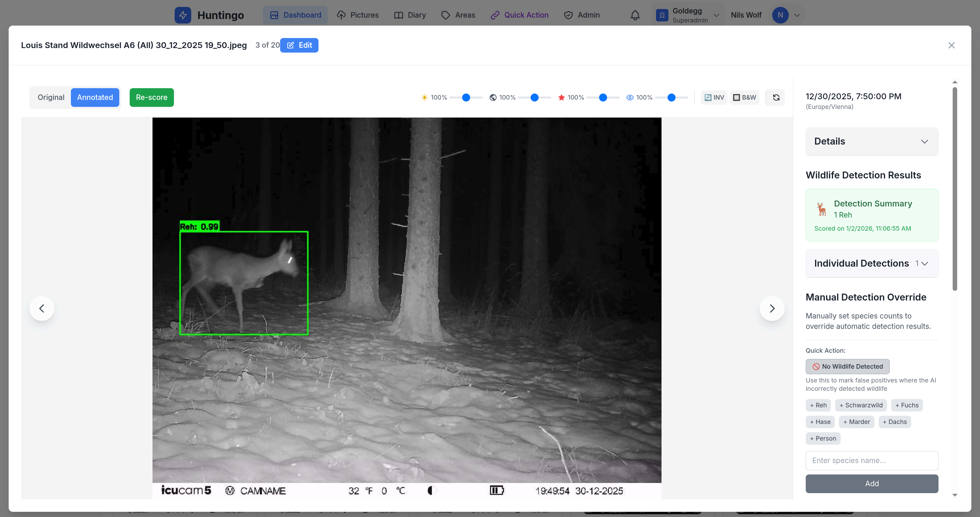Go to previous picture with left arrow
The image size is (980, 517).
(42, 308)
